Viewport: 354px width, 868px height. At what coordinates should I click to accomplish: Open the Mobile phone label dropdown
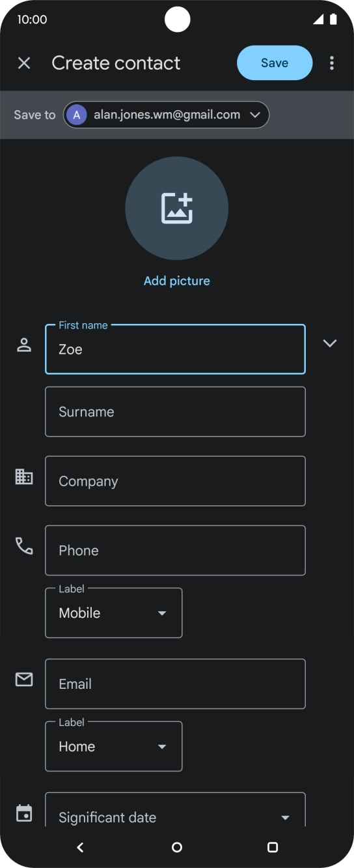[x=114, y=613]
